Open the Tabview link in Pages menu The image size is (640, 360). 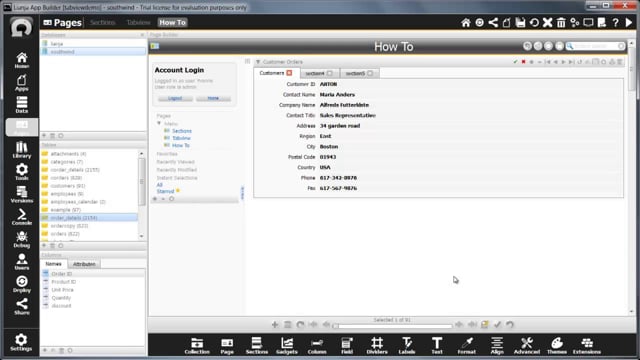click(181, 138)
